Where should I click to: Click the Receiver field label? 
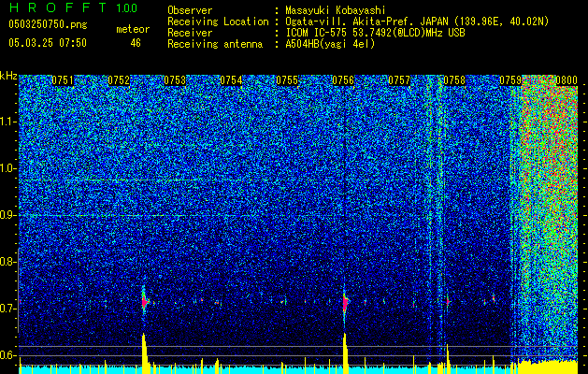coord(190,33)
